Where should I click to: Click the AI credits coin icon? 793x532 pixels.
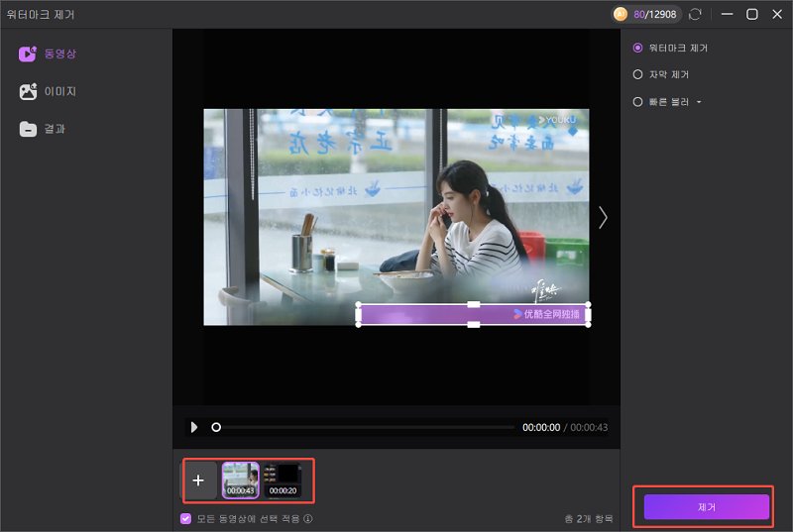(621, 14)
